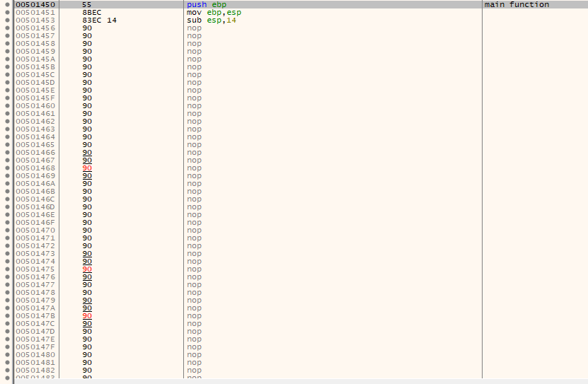Select nop instruction in row 00501478
The width and height of the screenshot is (588, 384).
tap(195, 292)
